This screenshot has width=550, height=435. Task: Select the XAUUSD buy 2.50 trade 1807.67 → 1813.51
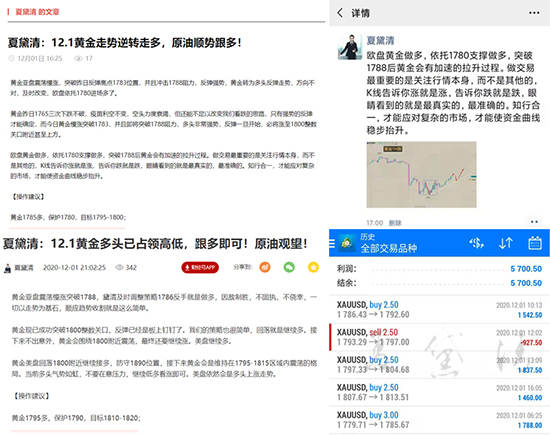[439, 393]
